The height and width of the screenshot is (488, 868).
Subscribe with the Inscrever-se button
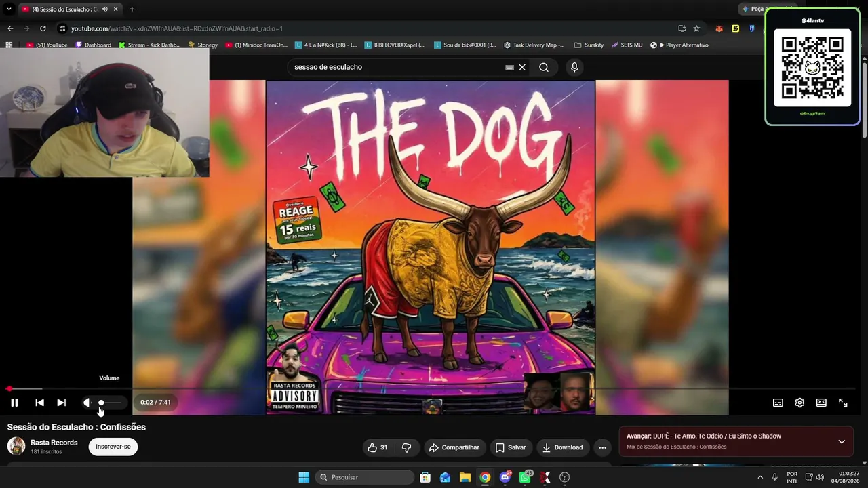tap(113, 447)
